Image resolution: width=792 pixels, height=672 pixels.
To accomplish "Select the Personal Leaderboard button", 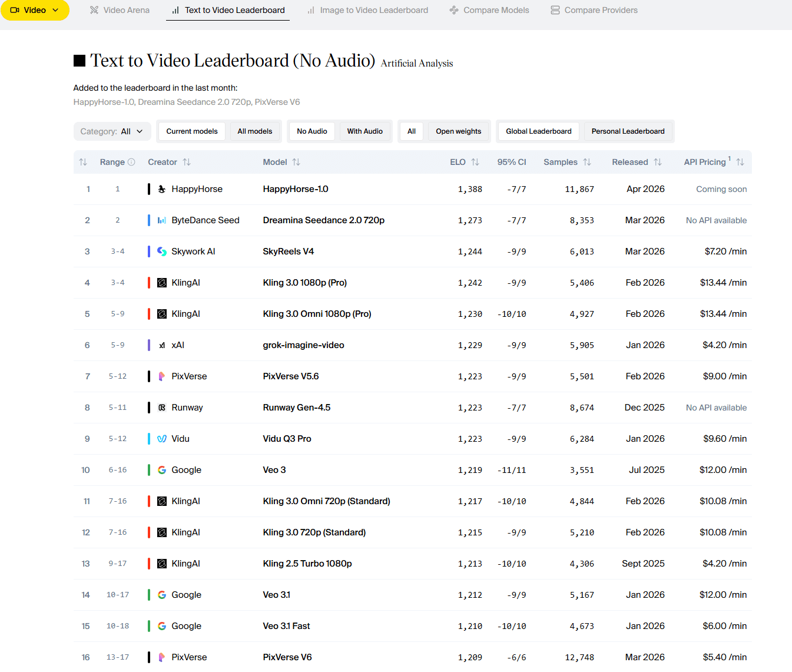I will 628,131.
